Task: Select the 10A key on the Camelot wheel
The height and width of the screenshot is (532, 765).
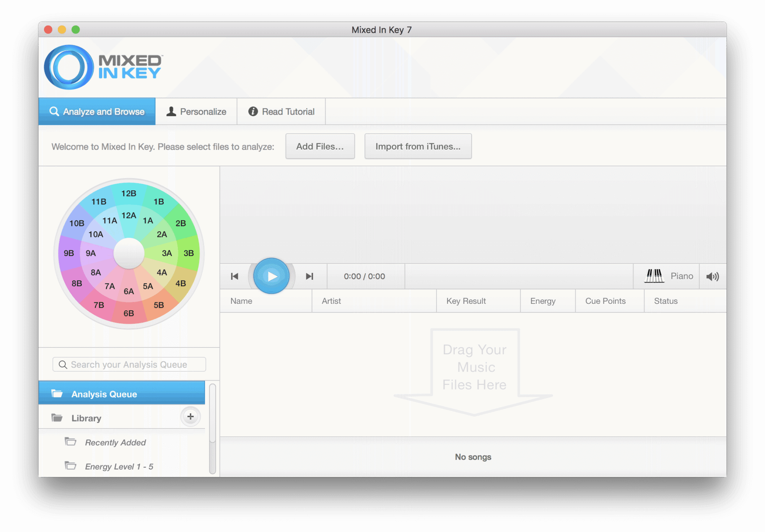Action: pyautogui.click(x=96, y=234)
